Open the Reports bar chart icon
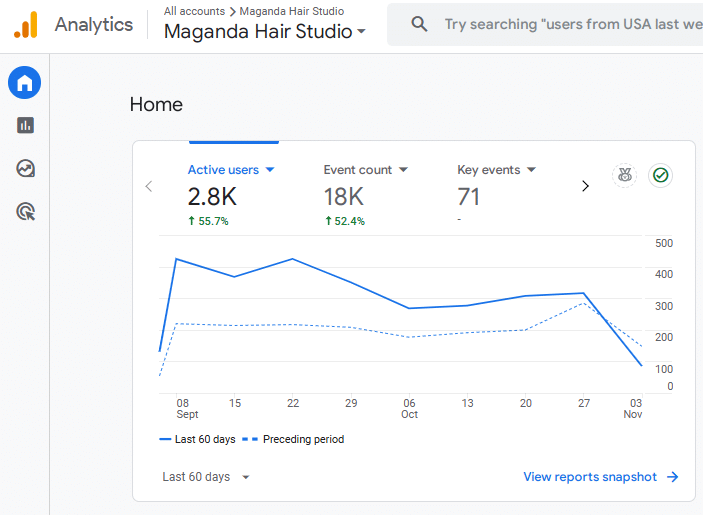 (x=26, y=125)
